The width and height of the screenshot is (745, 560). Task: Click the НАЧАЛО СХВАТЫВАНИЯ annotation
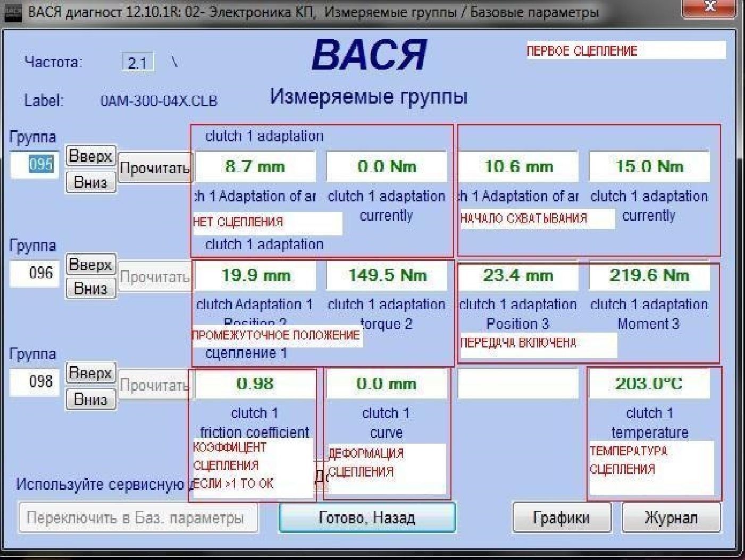point(524,218)
